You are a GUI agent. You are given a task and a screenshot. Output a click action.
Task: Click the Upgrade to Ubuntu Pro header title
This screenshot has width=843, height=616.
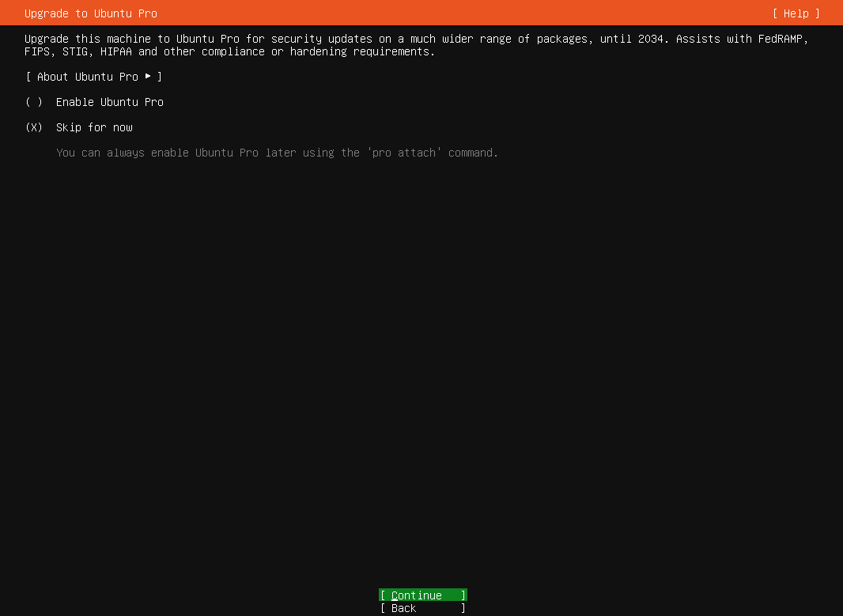click(91, 13)
